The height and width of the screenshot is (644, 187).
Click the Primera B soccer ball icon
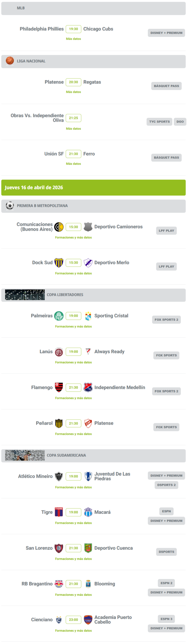coord(10,206)
